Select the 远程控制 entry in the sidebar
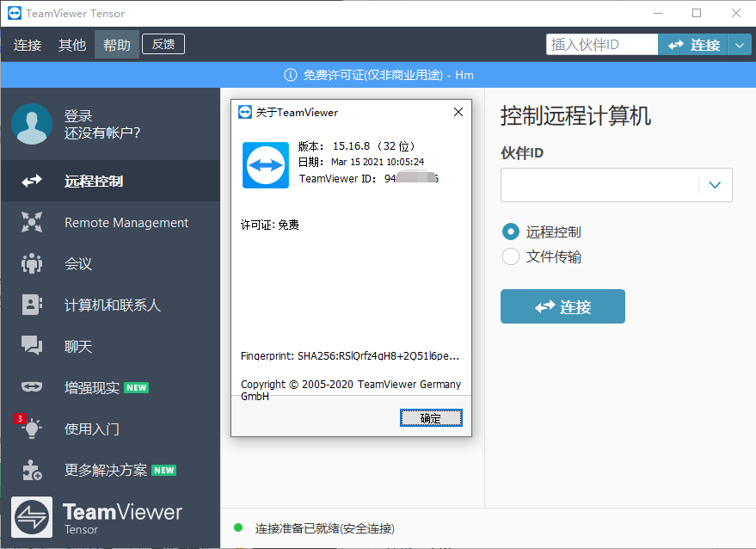This screenshot has height=549, width=756. tap(92, 181)
